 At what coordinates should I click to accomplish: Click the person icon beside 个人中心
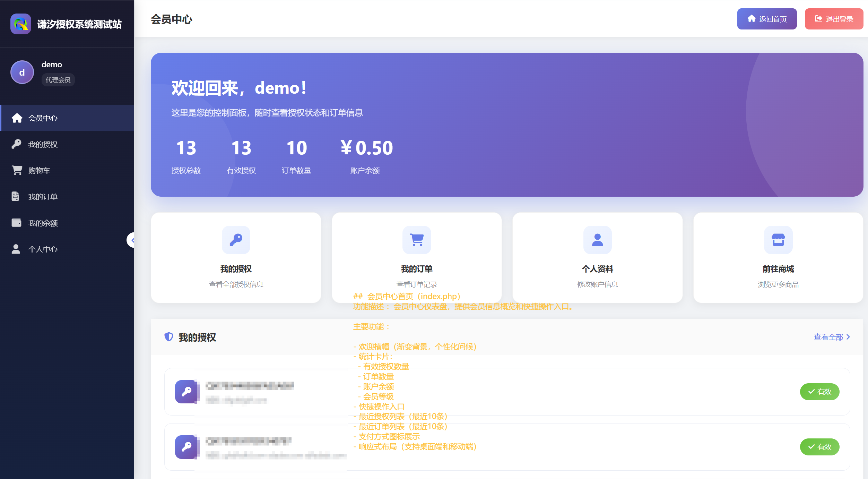click(x=16, y=249)
